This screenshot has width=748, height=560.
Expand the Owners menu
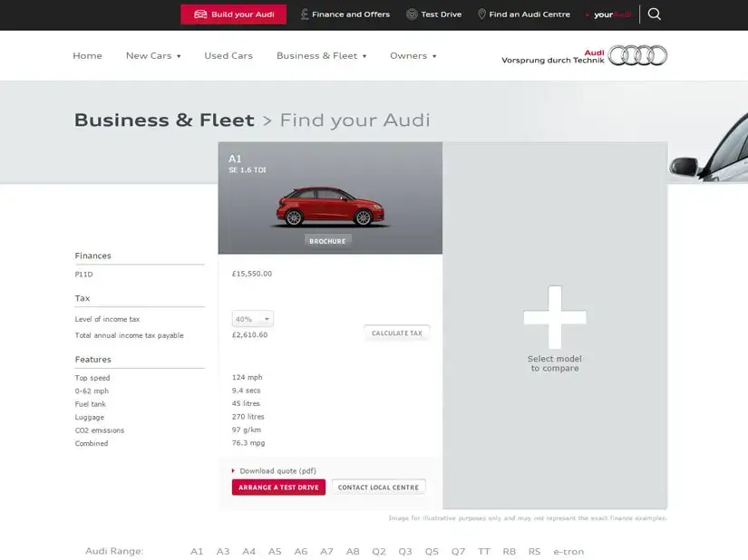coord(413,56)
